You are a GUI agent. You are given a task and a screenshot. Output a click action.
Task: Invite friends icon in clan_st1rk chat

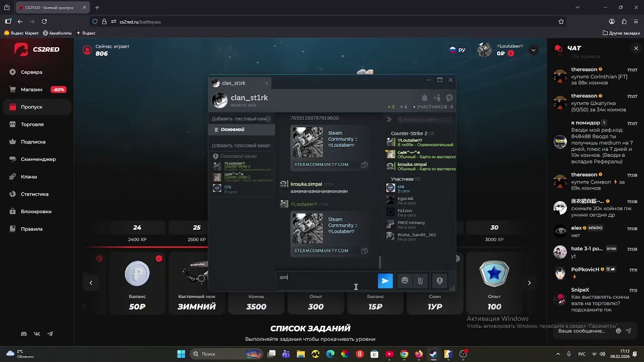pyautogui.click(x=437, y=98)
